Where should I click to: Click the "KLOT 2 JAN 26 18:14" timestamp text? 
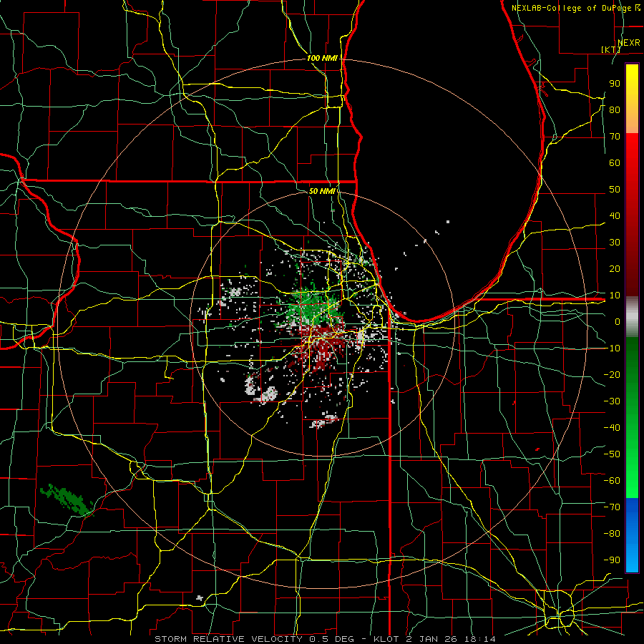click(434, 639)
